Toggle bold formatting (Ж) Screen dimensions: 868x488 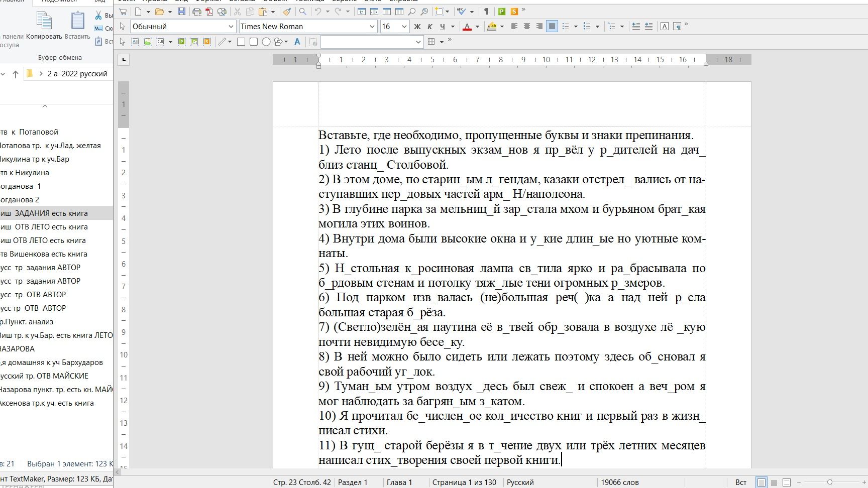pyautogui.click(x=417, y=27)
